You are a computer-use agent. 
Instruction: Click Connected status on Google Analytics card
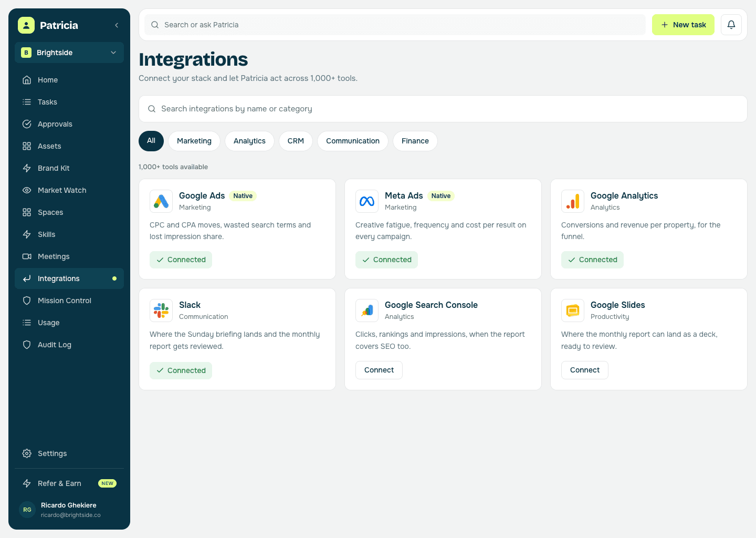click(x=592, y=260)
